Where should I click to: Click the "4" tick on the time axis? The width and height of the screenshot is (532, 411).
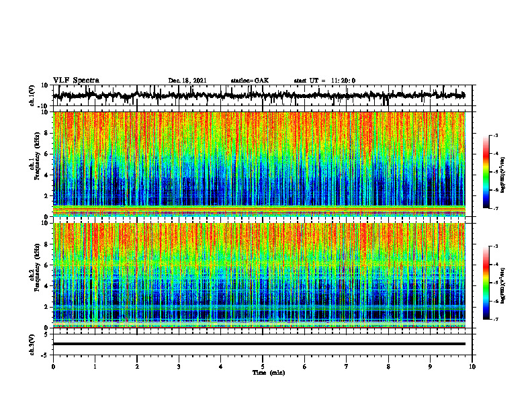(x=221, y=367)
